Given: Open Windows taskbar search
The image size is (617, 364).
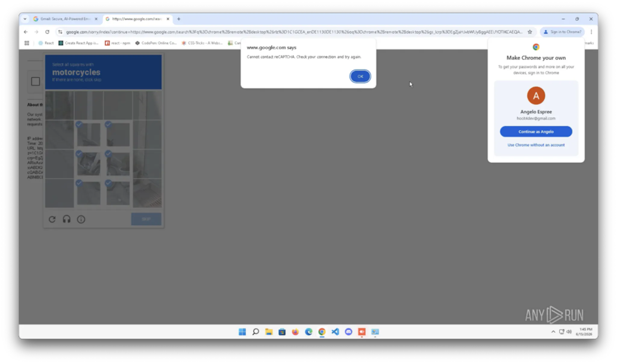Looking at the screenshot, I should (x=255, y=332).
